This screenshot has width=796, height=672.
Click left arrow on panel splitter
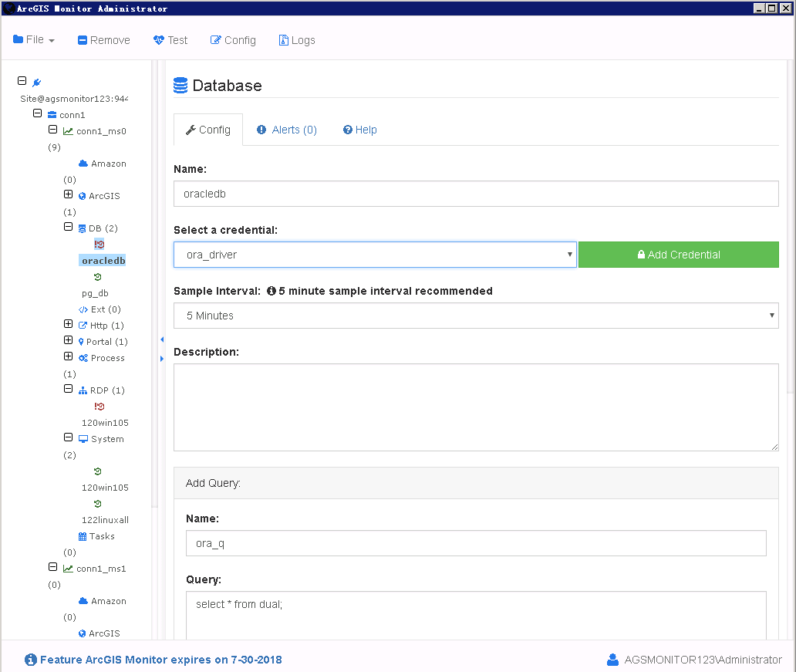pos(162,339)
